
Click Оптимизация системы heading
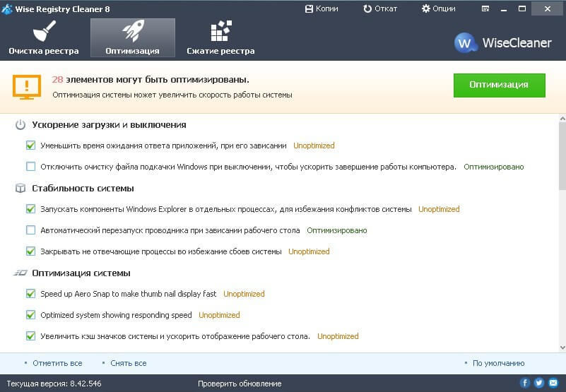pyautogui.click(x=81, y=273)
